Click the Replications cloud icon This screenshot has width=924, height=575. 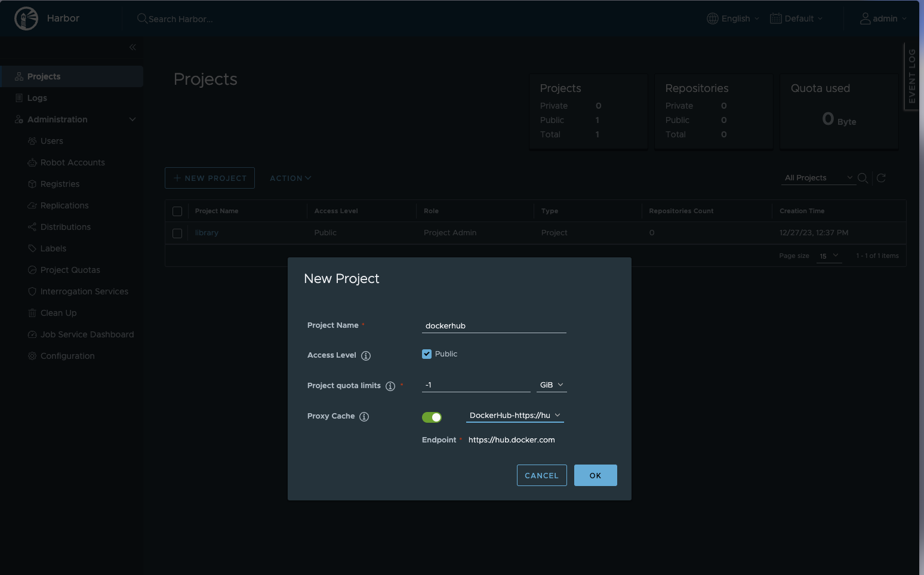point(32,205)
